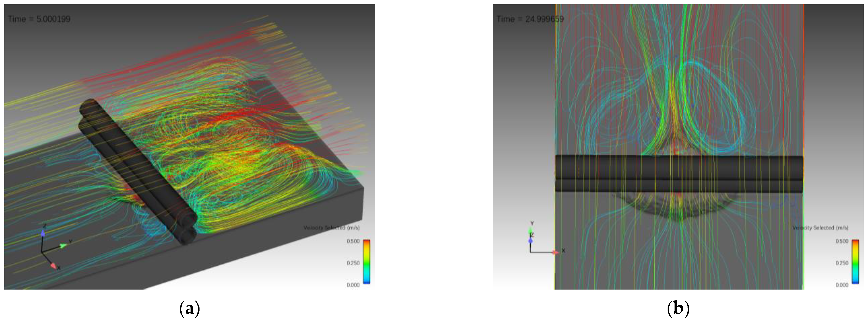Click the red X axis arrow in panel a

click(53, 266)
